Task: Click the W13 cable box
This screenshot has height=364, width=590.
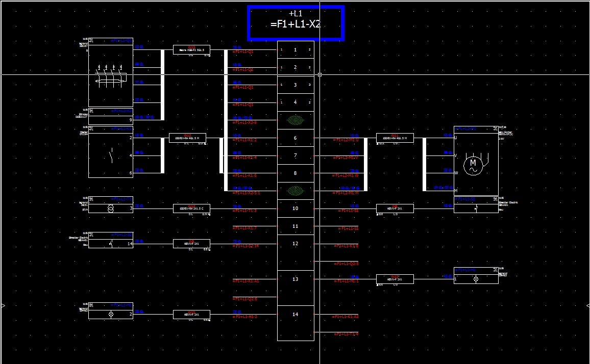Action: pos(191,49)
